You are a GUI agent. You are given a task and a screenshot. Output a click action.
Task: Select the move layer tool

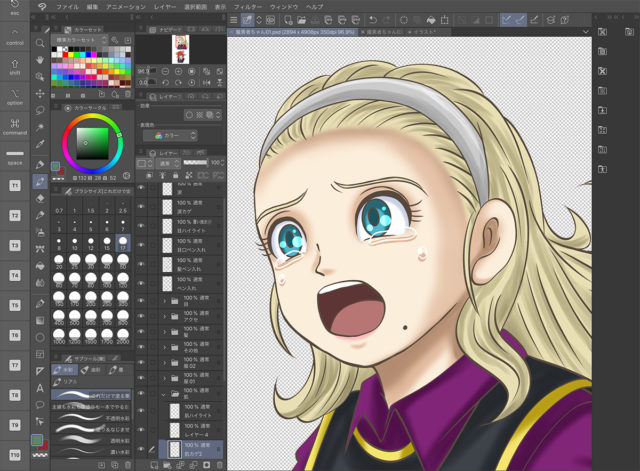40,93
